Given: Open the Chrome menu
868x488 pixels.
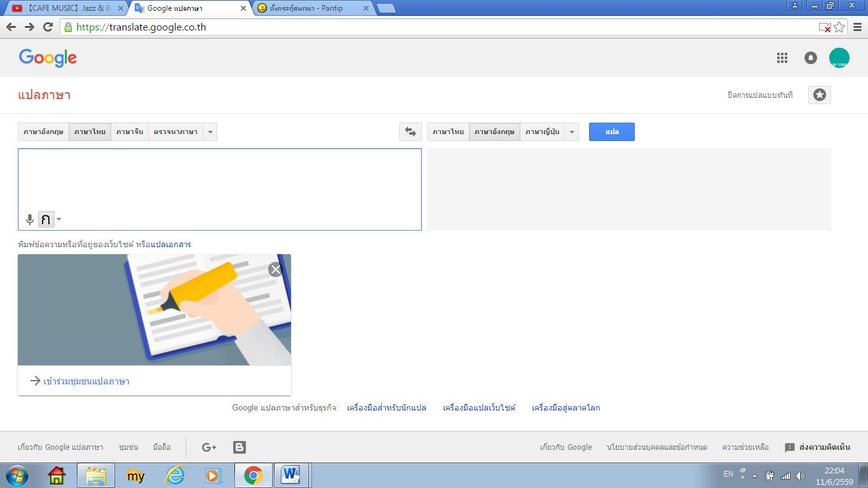Looking at the screenshot, I should pyautogui.click(x=857, y=27).
